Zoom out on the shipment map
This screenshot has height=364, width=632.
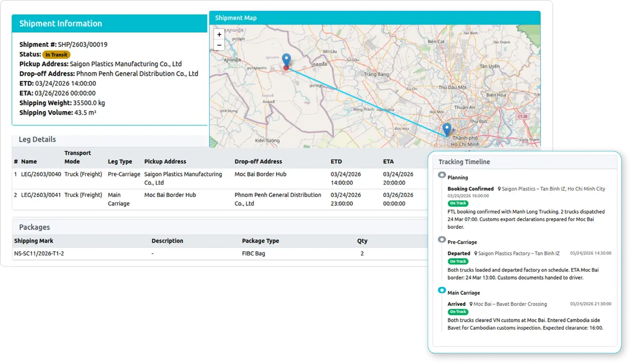tap(219, 45)
